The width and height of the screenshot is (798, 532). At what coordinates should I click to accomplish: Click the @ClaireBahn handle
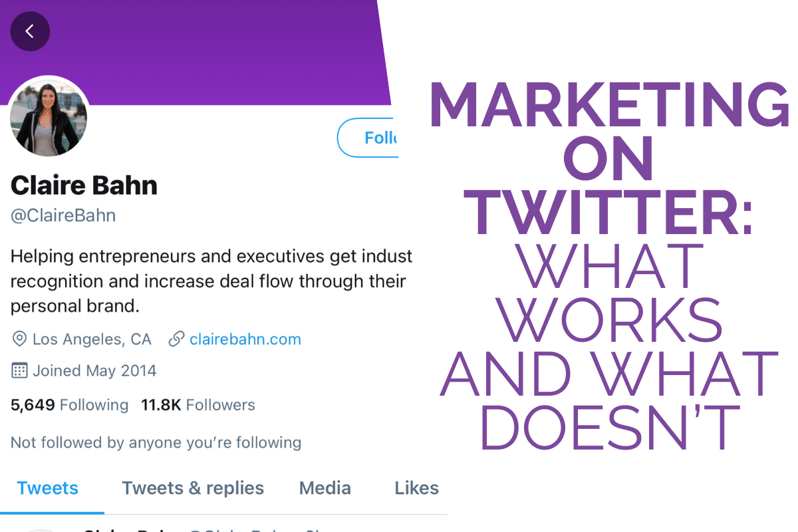pyautogui.click(x=63, y=215)
